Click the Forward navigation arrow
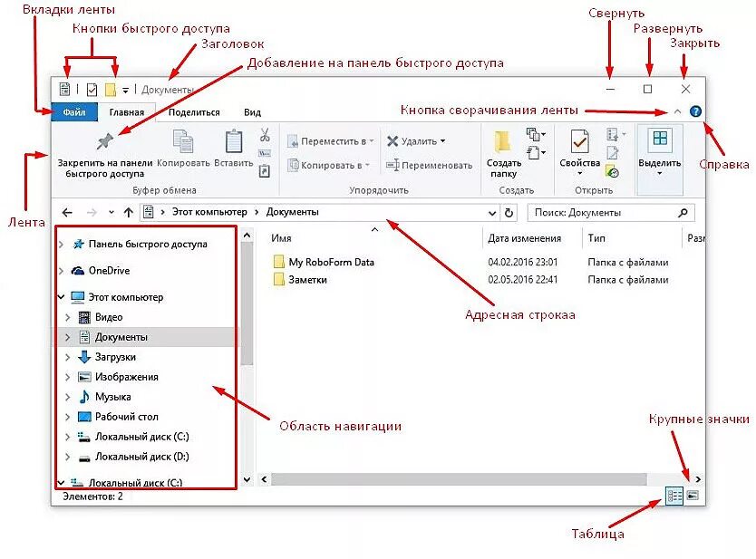This screenshot has height=559, width=756. (92, 213)
